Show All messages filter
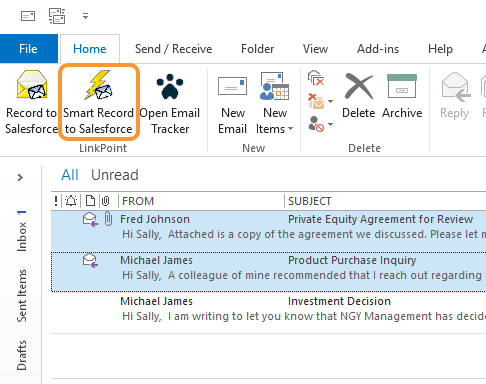 (70, 175)
